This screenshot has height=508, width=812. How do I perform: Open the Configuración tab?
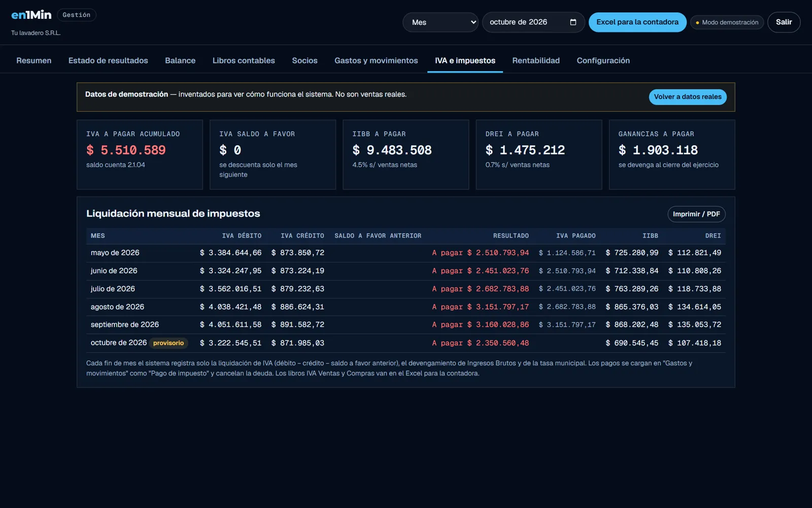(x=603, y=60)
